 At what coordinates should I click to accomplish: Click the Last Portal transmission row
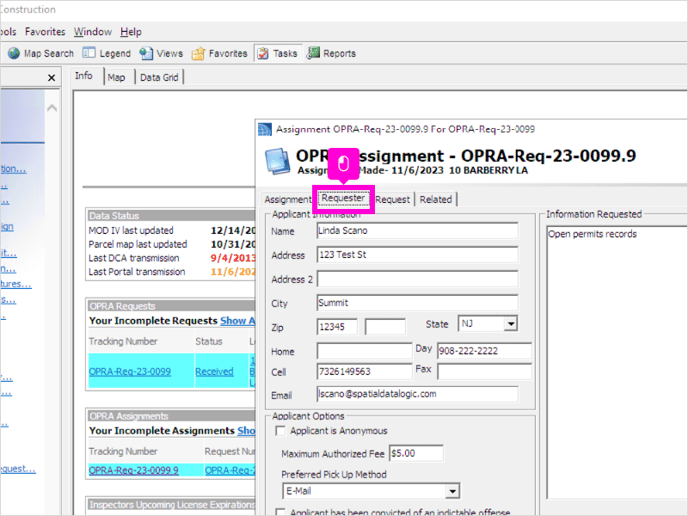pyautogui.click(x=171, y=272)
